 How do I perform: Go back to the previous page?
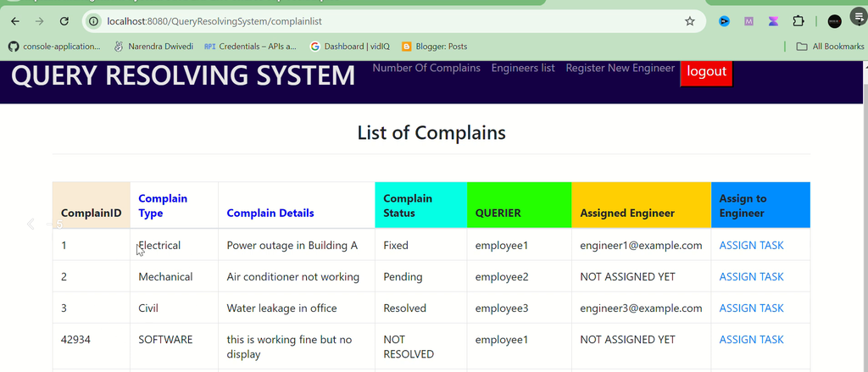coord(15,21)
